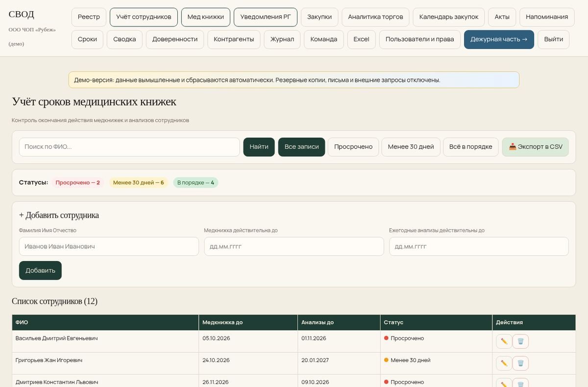Image resolution: width=588 pixels, height=387 pixels.
Task: Open the Мед книжки section
Action: pyautogui.click(x=206, y=17)
